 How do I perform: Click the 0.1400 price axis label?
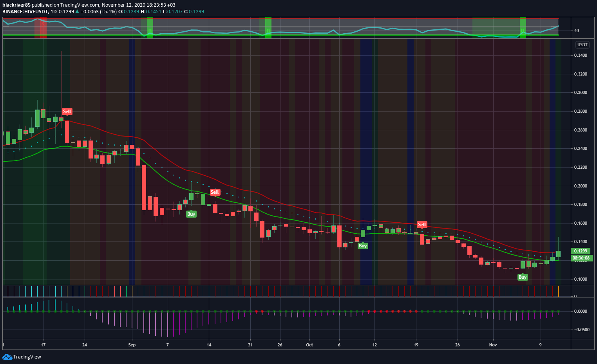[x=581, y=241]
